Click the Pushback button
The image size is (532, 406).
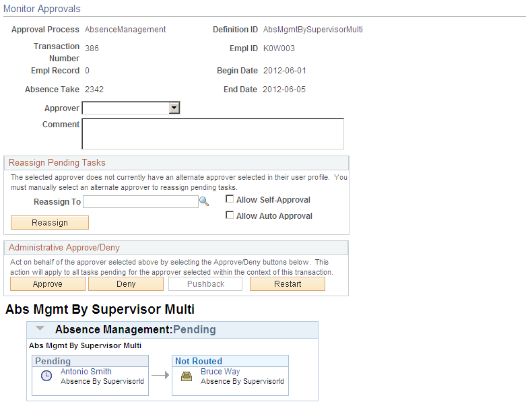pyautogui.click(x=205, y=284)
